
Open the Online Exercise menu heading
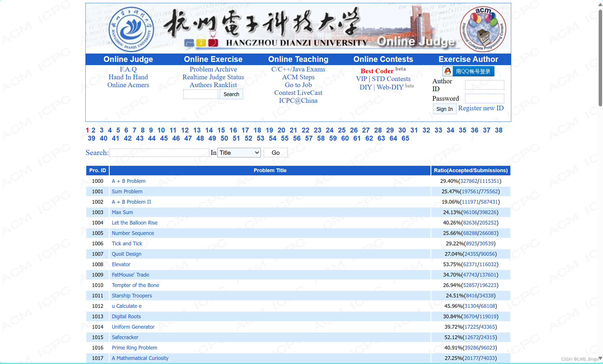(x=213, y=59)
